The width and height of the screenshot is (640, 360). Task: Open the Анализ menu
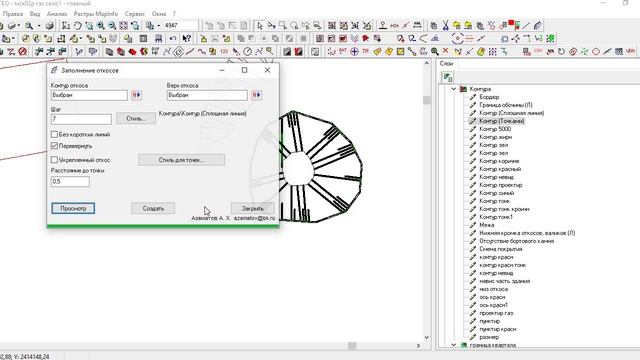click(x=57, y=13)
